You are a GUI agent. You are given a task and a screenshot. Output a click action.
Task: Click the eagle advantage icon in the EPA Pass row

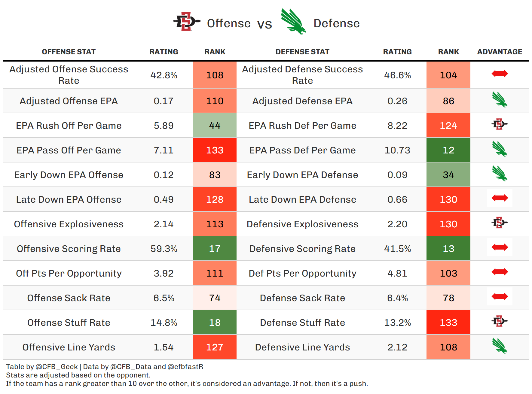point(500,149)
